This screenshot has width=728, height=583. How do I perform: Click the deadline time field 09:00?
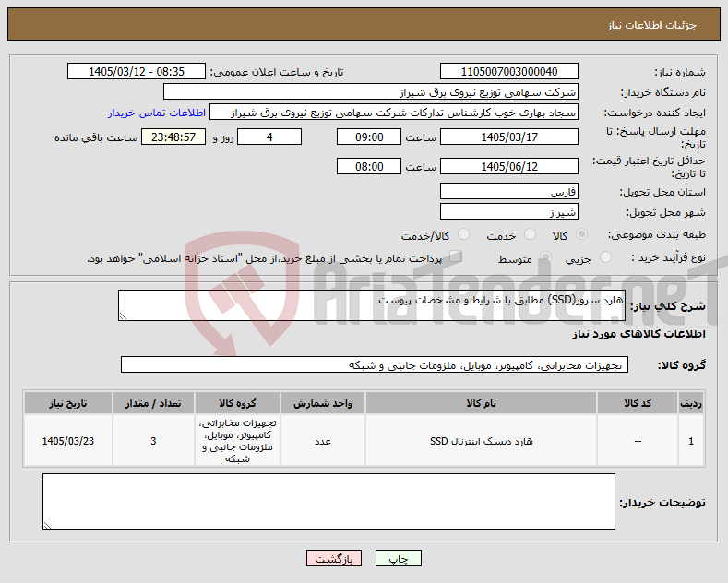[x=369, y=137]
